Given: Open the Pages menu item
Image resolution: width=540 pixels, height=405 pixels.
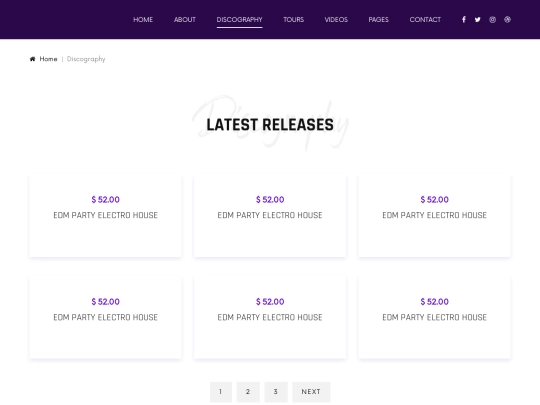Looking at the screenshot, I should pyautogui.click(x=378, y=20).
